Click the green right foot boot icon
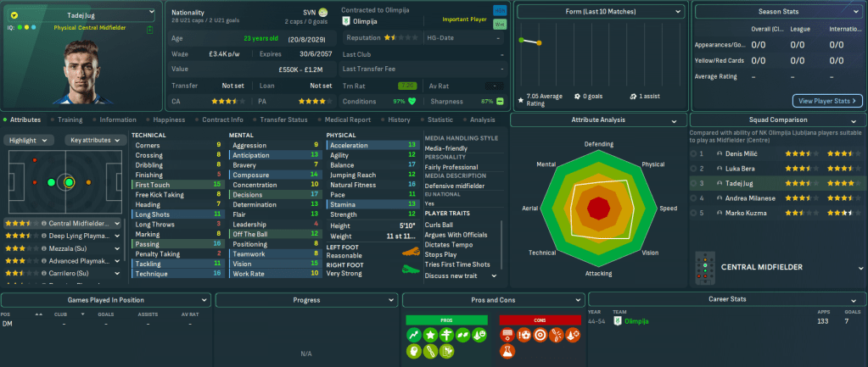868x367 pixels. pos(412,271)
